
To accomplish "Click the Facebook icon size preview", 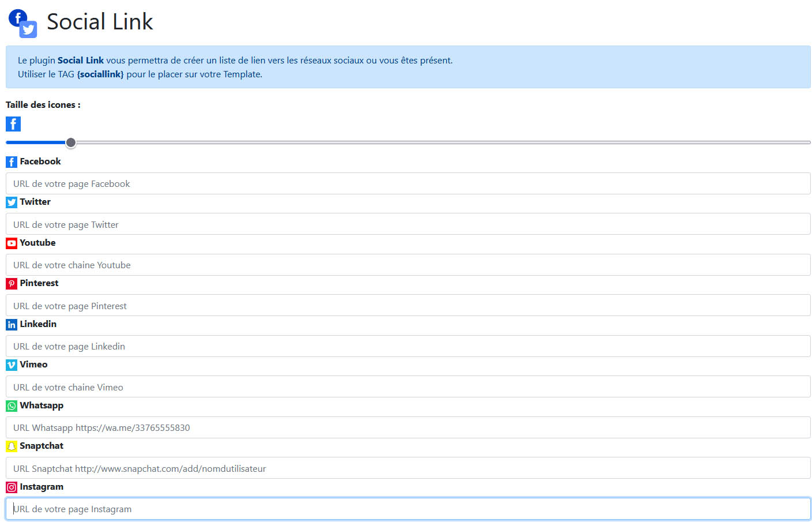I will 13,124.
